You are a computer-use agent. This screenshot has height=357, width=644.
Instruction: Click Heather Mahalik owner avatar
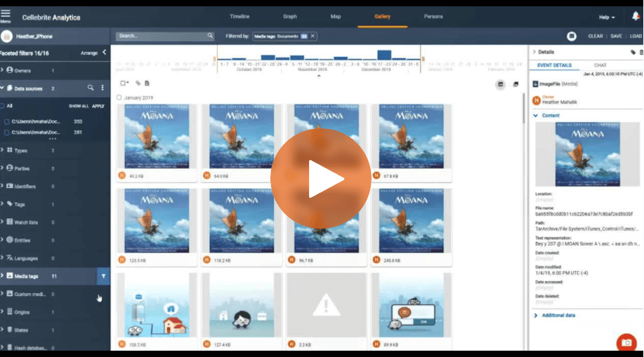pyautogui.click(x=537, y=100)
